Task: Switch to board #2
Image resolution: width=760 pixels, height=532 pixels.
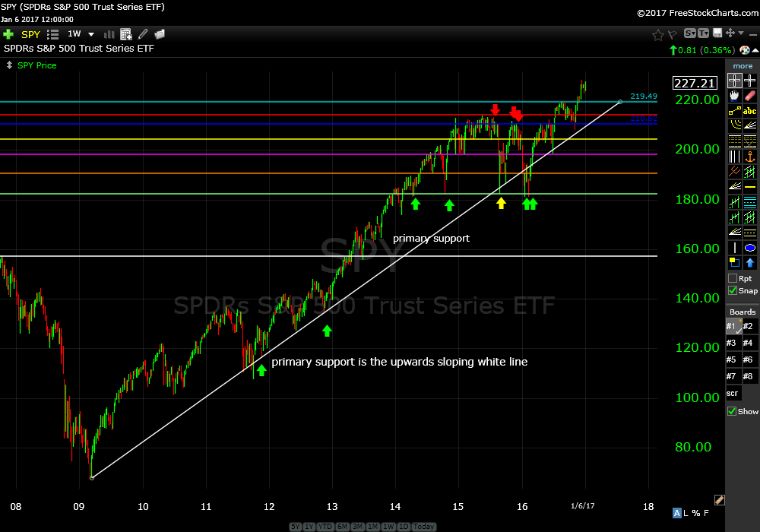Action: click(x=749, y=326)
